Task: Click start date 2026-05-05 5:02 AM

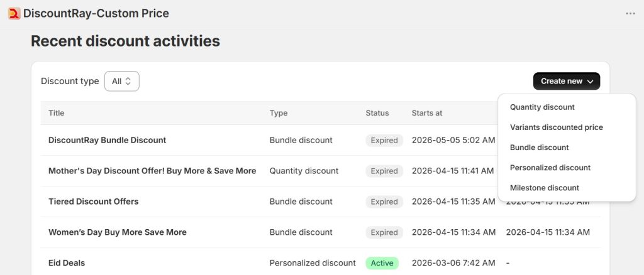Action: point(453,140)
